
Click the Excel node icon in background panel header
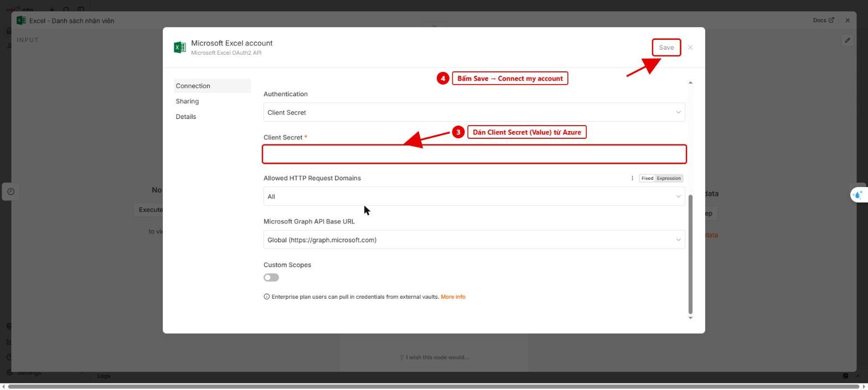click(21, 20)
